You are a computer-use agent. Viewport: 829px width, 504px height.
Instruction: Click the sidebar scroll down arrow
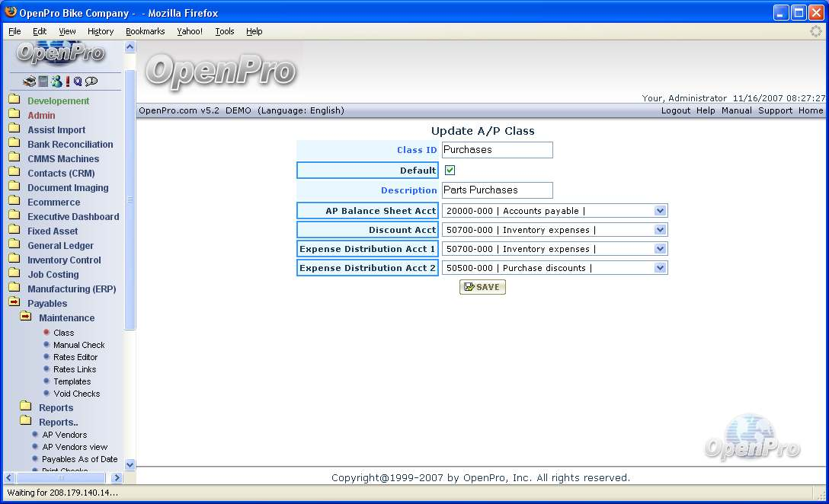(x=130, y=464)
